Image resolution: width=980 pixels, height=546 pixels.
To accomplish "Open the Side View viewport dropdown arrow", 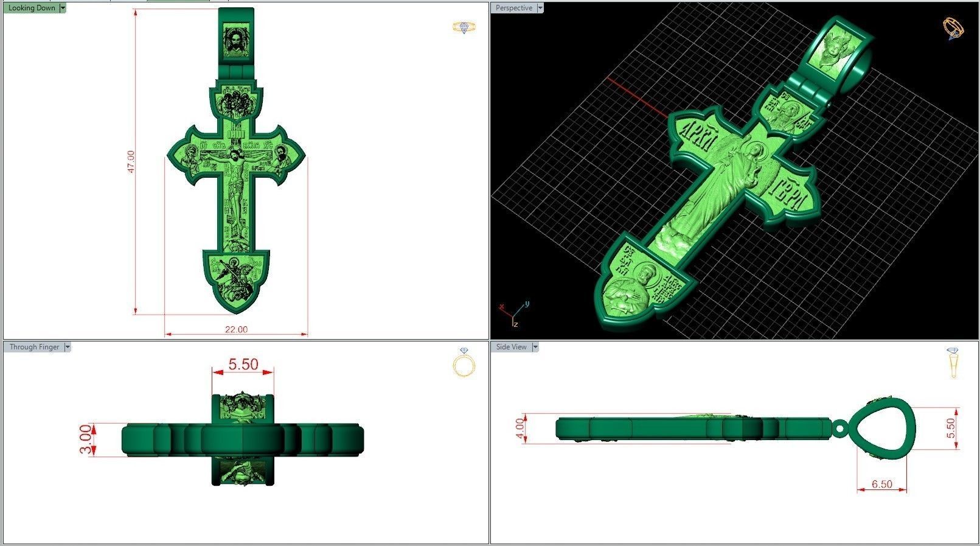I will click(535, 347).
